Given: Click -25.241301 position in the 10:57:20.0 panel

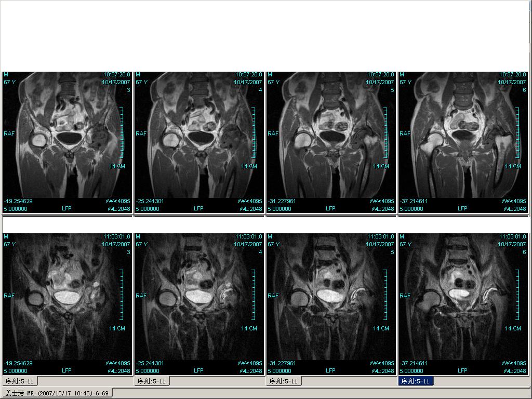Looking at the screenshot, I should 150,201.
